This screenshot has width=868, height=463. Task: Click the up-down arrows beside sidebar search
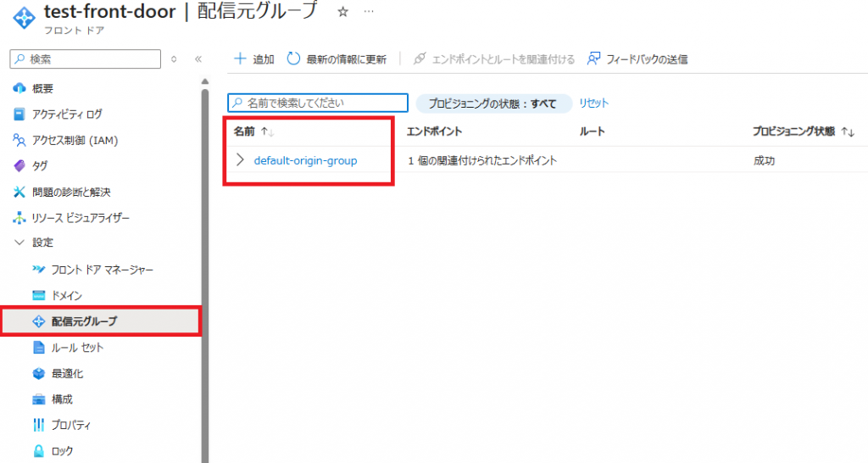click(174, 59)
